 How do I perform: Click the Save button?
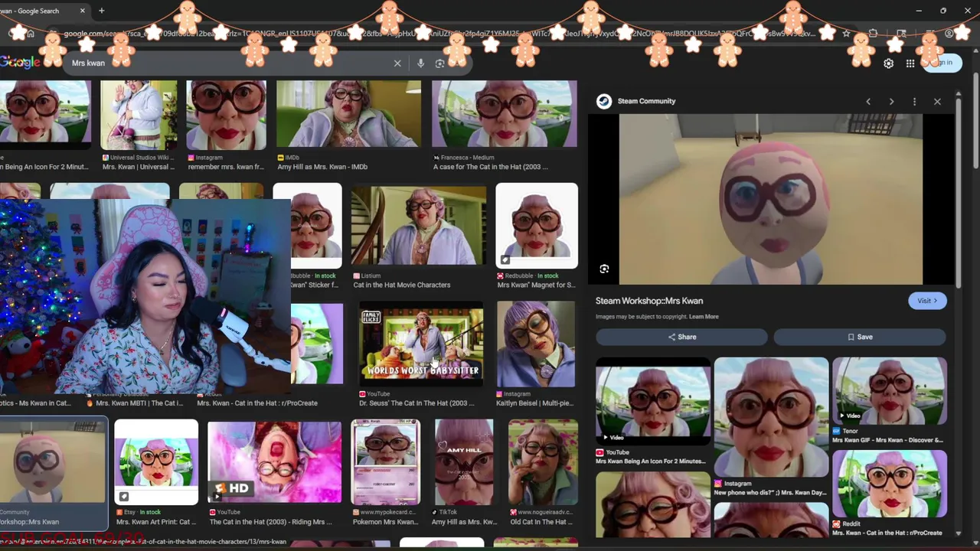point(860,337)
